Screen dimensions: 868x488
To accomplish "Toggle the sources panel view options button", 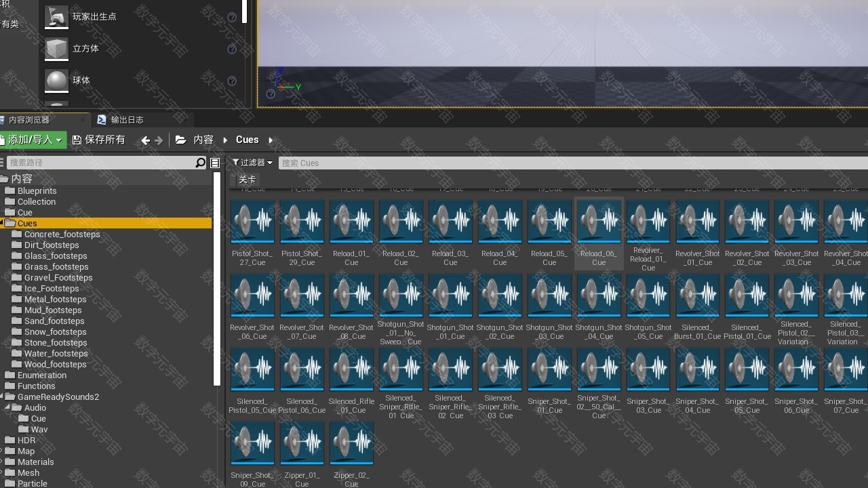I will [x=215, y=163].
